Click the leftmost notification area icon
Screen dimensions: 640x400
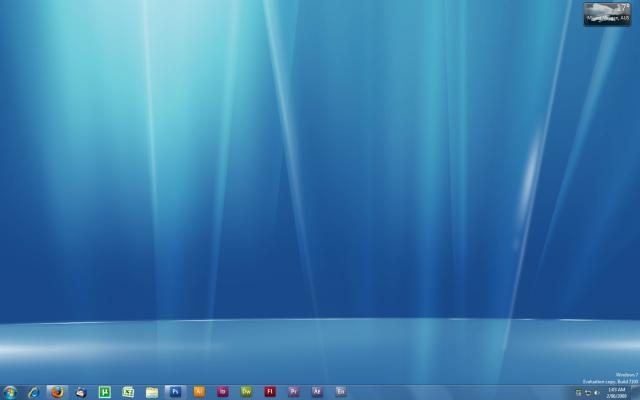(578, 393)
